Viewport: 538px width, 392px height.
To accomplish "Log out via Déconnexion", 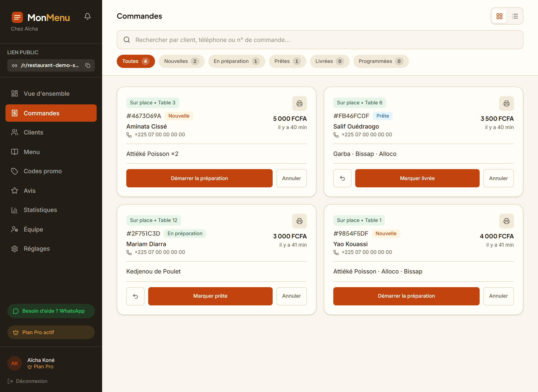I will (x=28, y=381).
